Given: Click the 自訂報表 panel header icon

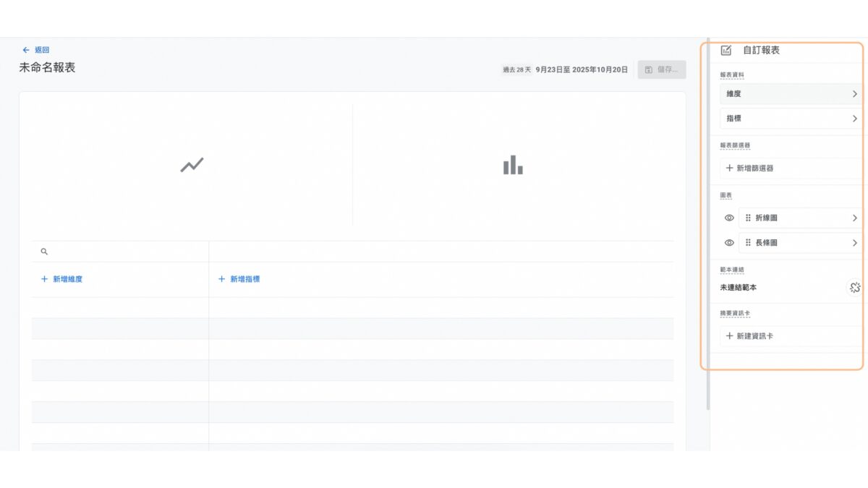Looking at the screenshot, I should [726, 51].
